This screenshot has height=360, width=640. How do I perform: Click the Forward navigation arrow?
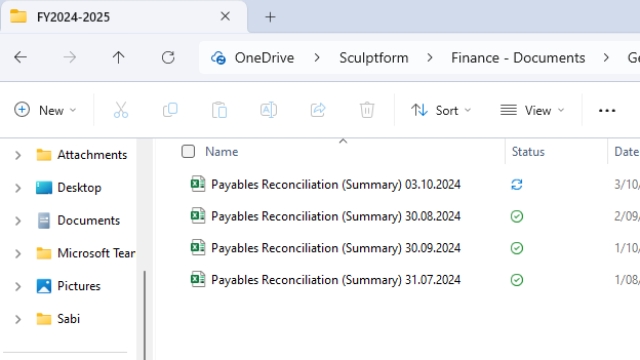tap(69, 58)
